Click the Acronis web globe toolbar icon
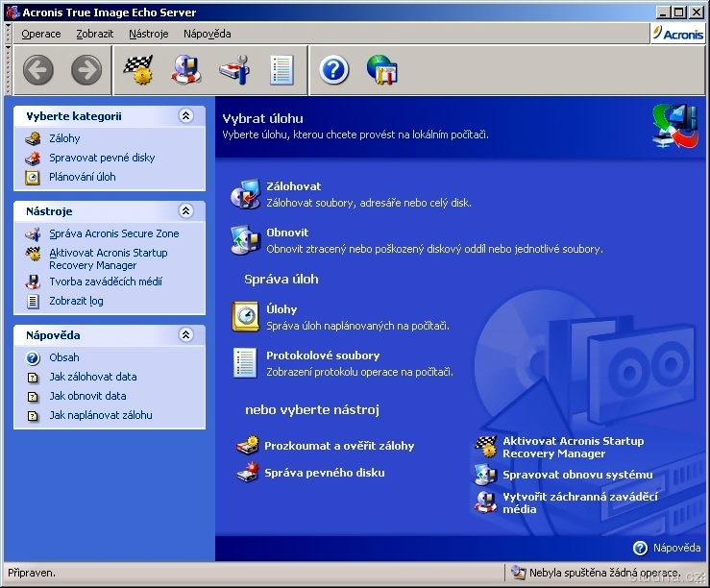The image size is (710, 588). coord(382,70)
